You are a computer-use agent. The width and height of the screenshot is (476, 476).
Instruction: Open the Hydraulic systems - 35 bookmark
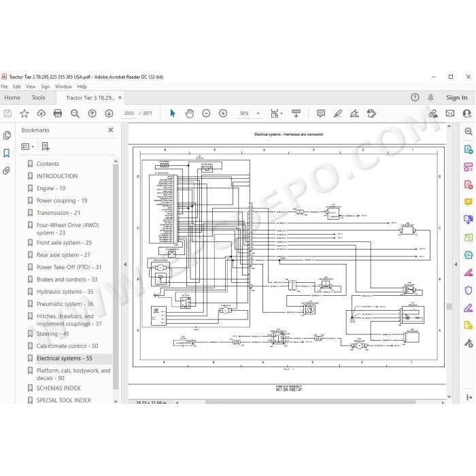tap(65, 292)
